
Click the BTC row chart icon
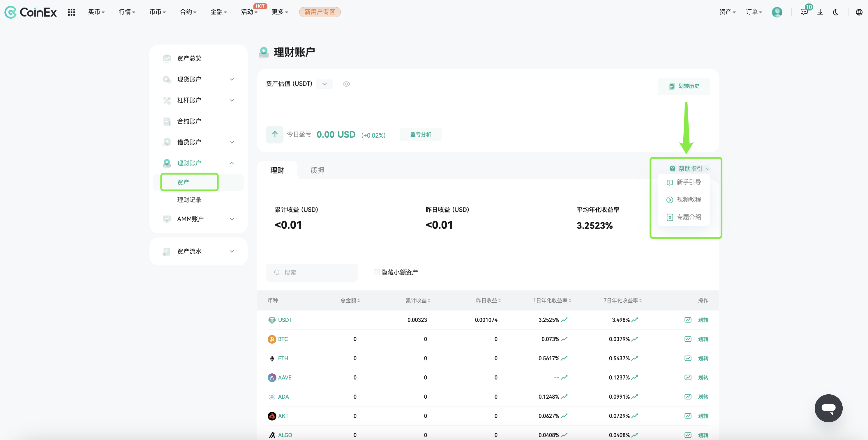coord(688,339)
